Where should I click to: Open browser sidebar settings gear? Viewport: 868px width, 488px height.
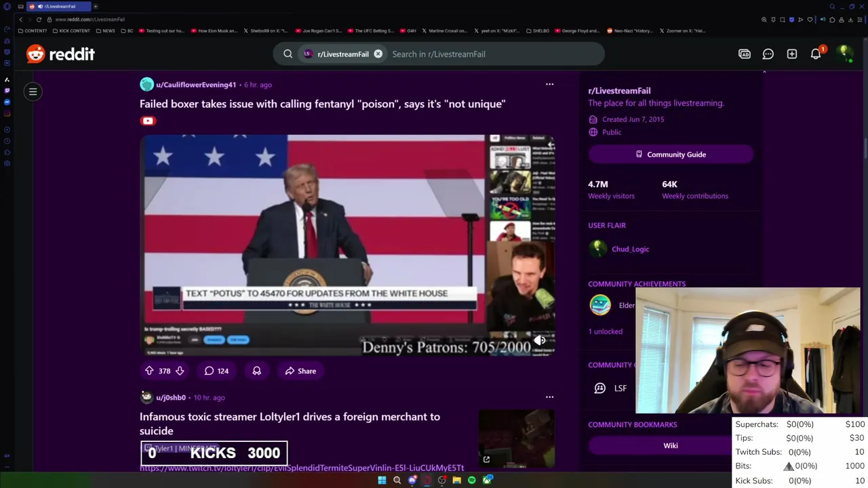point(7,163)
